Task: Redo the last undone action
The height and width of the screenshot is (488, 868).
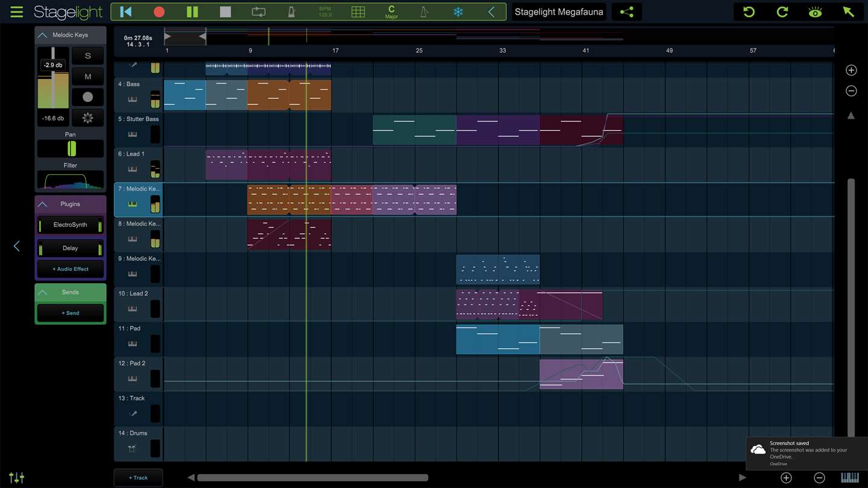Action: (782, 12)
